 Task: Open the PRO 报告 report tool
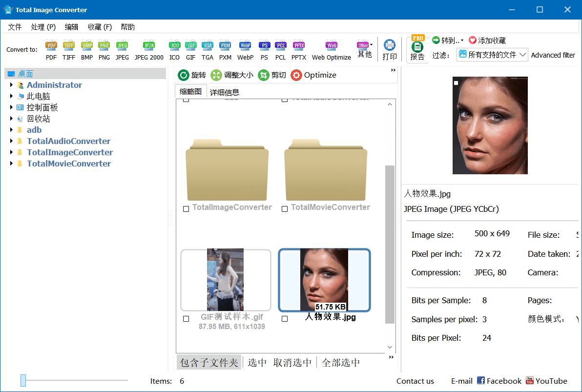point(416,49)
